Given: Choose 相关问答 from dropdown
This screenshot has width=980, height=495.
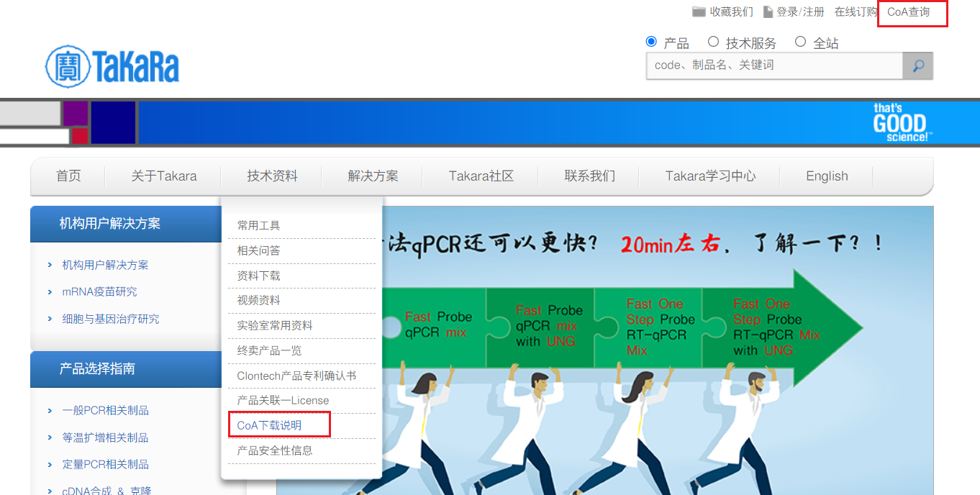Looking at the screenshot, I should coord(259,250).
